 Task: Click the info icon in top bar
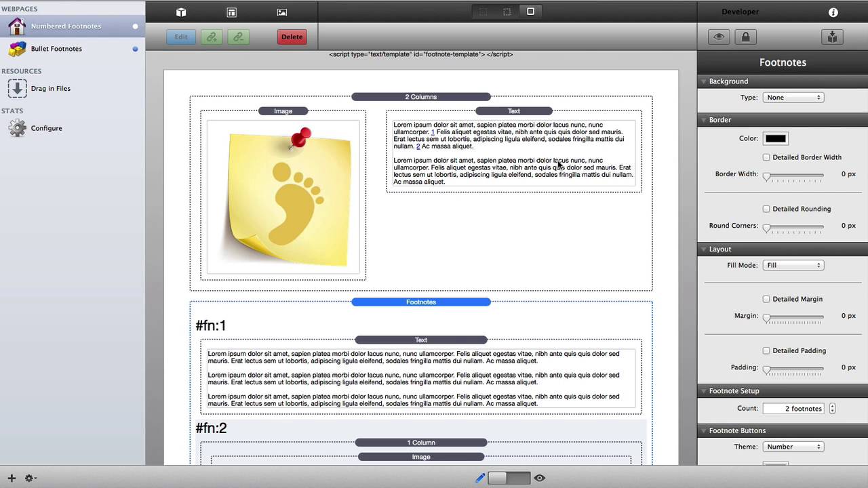point(833,12)
